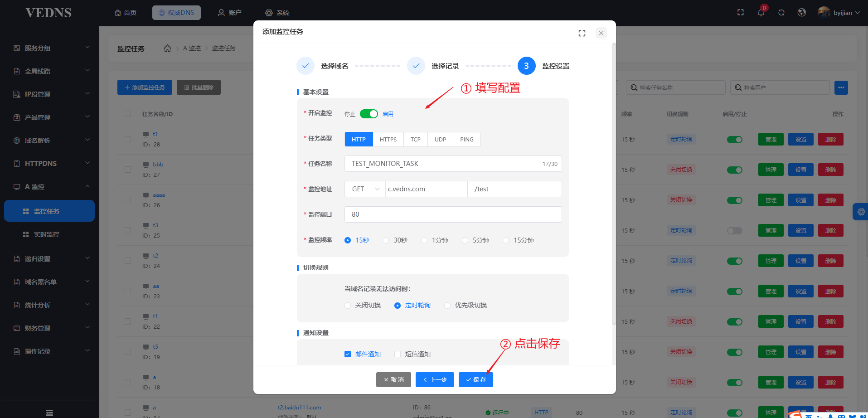Select the 15分钟 monitoring frequency
Screen dimensions: 868x418
518,240
